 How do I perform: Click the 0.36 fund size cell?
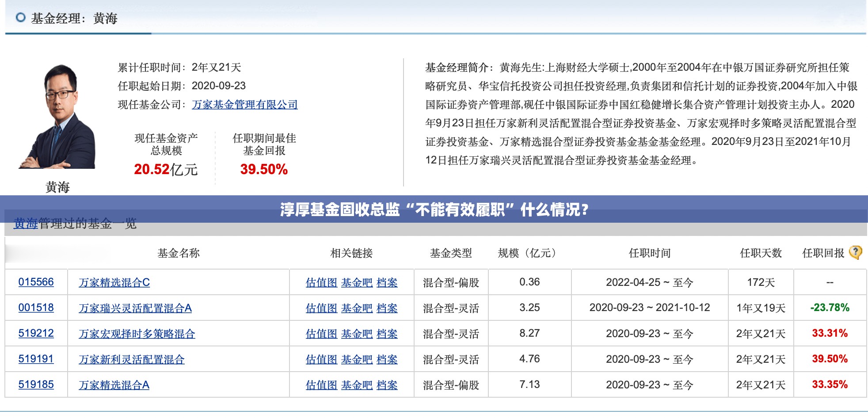point(529,282)
